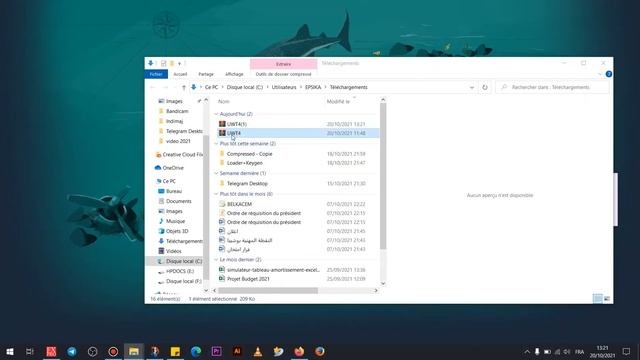Open the Outils de dossier compressé tab
The image size is (640, 360).
coord(283,74)
